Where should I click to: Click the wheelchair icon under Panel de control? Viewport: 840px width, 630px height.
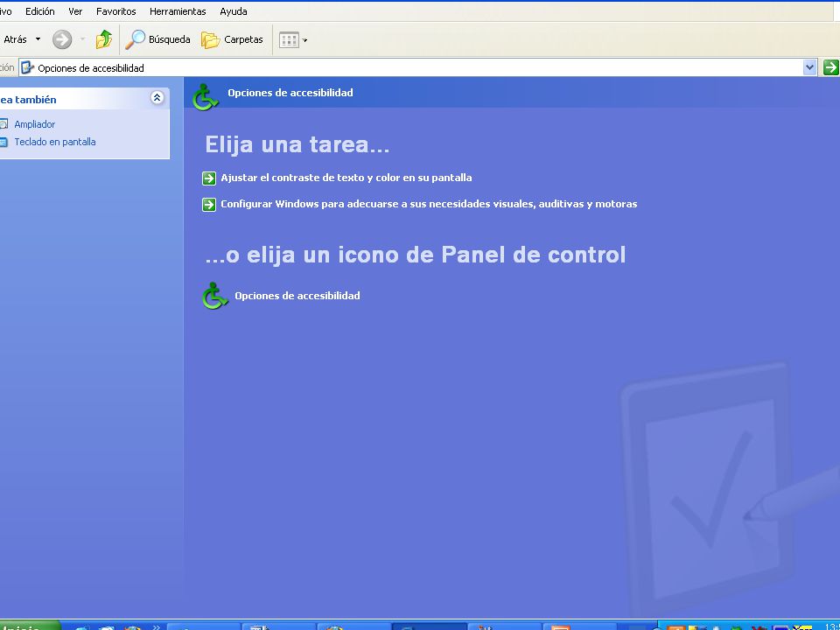(215, 296)
